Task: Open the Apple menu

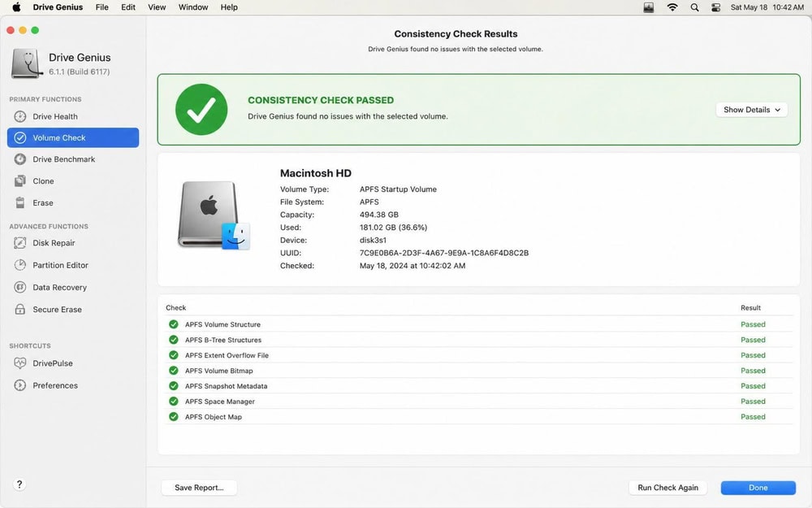Action: (16, 7)
